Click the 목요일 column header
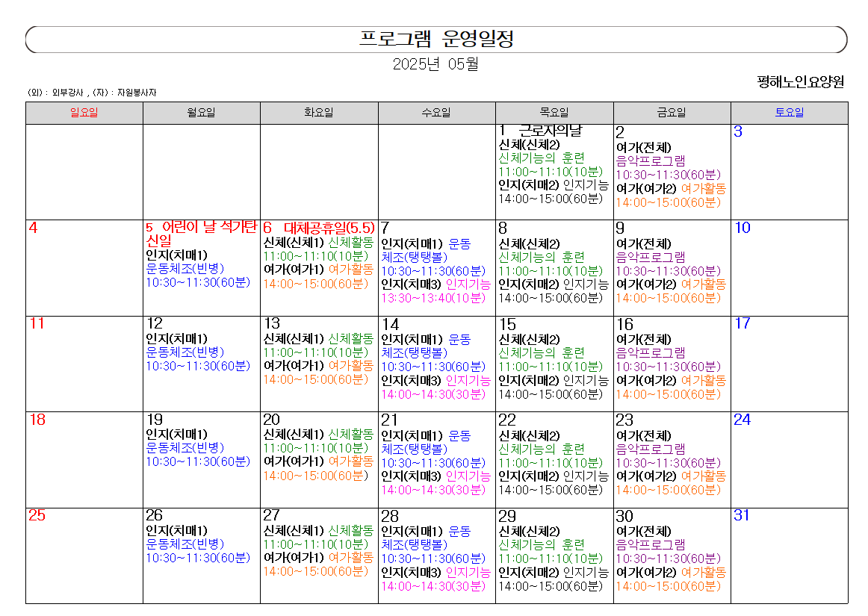The height and width of the screenshot is (616, 868). 554,112
